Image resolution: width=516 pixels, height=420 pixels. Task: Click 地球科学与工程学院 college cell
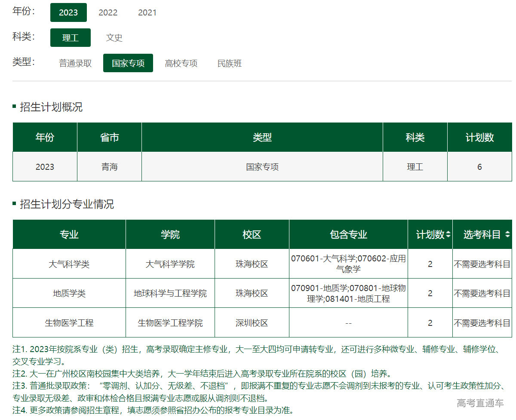pos(170,294)
